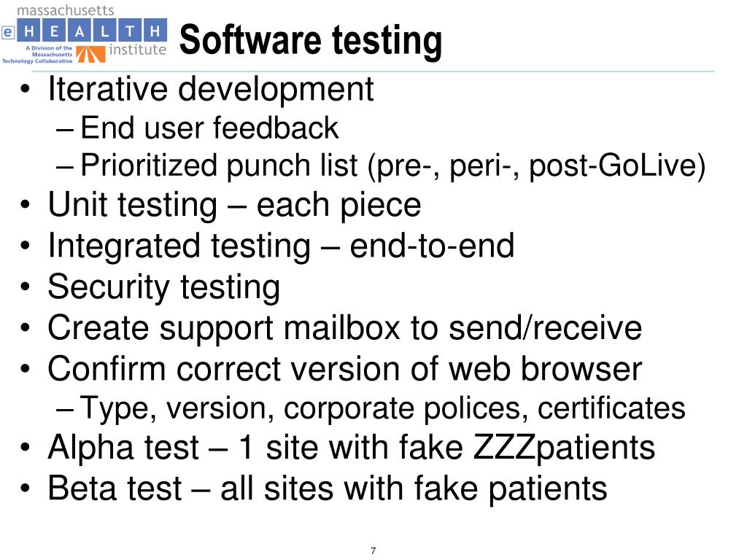Select 'Create support mailbox to send/receive' line
Screen dimensions: 747x560
tap(345, 327)
